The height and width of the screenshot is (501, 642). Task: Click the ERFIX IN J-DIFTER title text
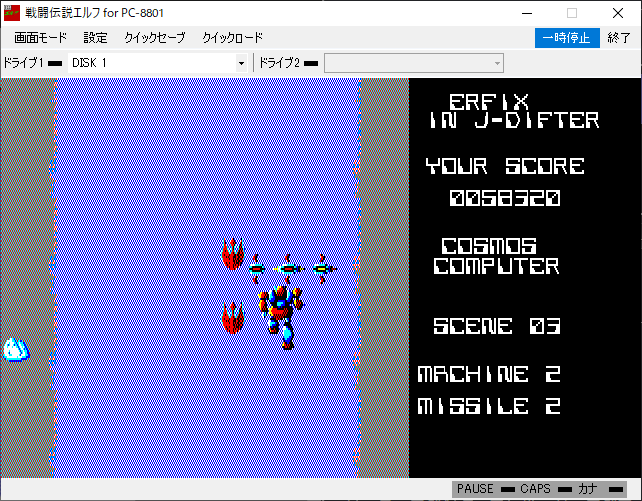point(514,111)
